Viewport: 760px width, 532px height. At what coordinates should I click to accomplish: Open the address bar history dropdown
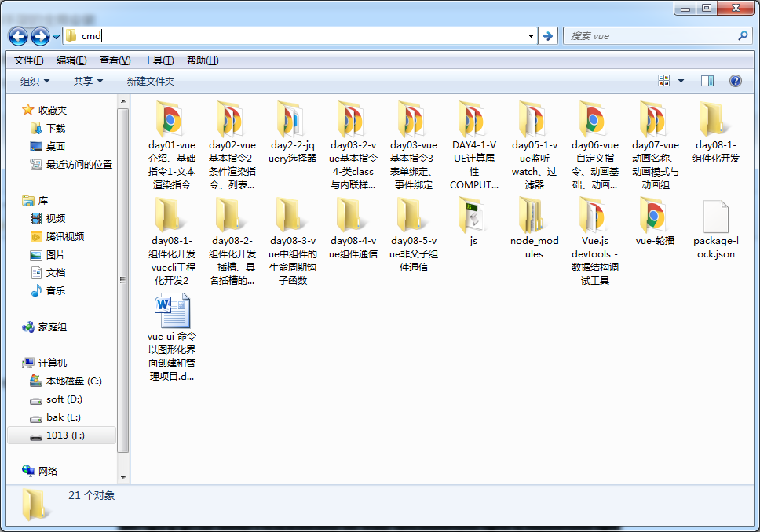click(x=531, y=36)
